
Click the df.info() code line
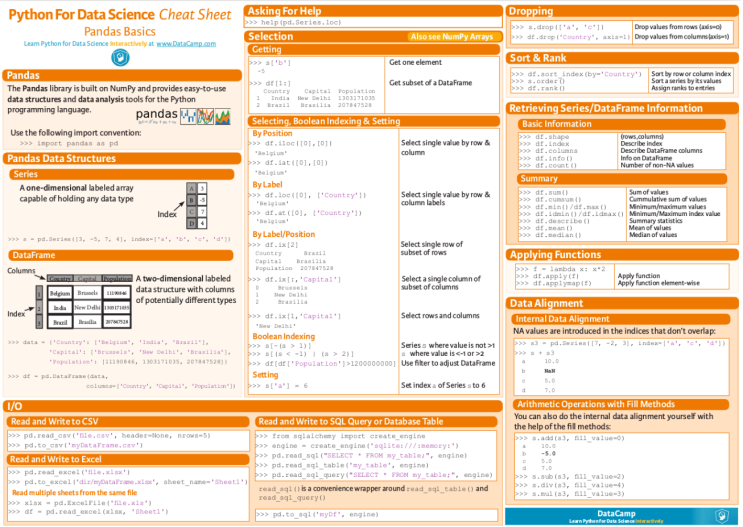(x=546, y=158)
